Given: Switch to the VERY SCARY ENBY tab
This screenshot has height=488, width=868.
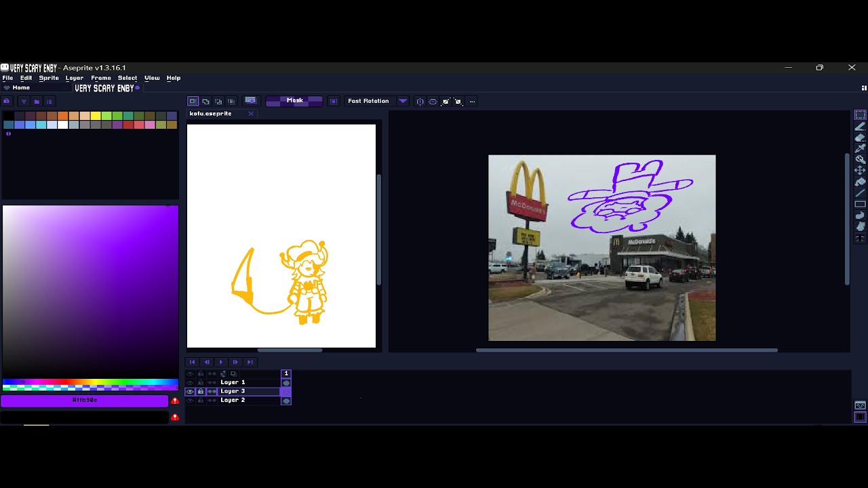Looking at the screenshot, I should click(106, 88).
